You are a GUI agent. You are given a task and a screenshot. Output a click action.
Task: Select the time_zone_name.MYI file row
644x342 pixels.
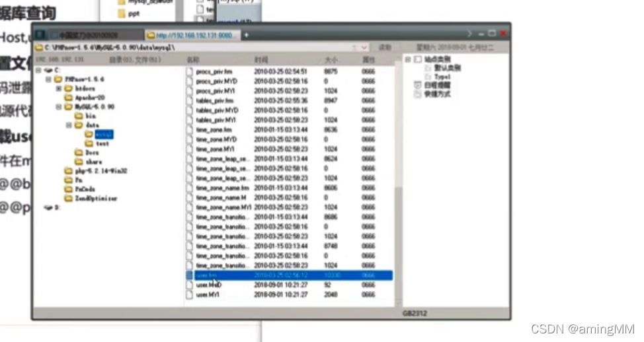[289, 207]
